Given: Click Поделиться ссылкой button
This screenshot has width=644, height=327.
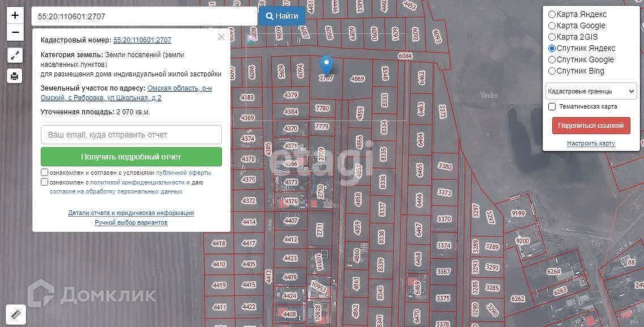Looking at the screenshot, I should tap(591, 126).
